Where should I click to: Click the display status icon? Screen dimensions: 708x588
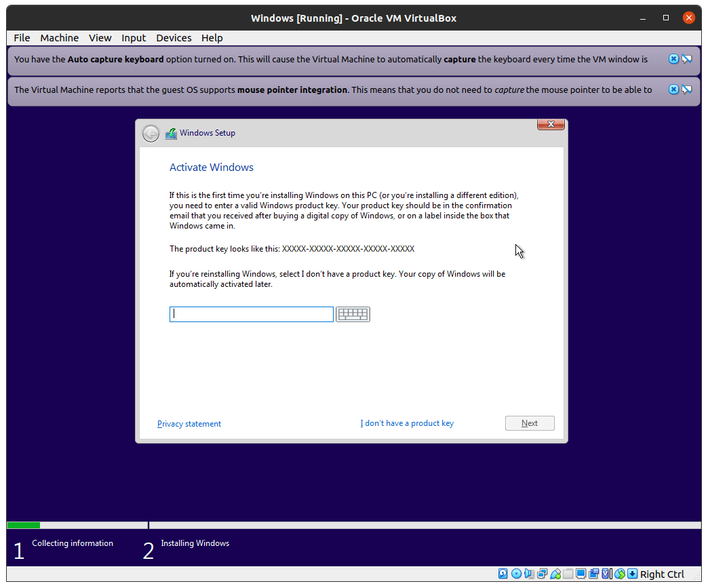[581, 574]
